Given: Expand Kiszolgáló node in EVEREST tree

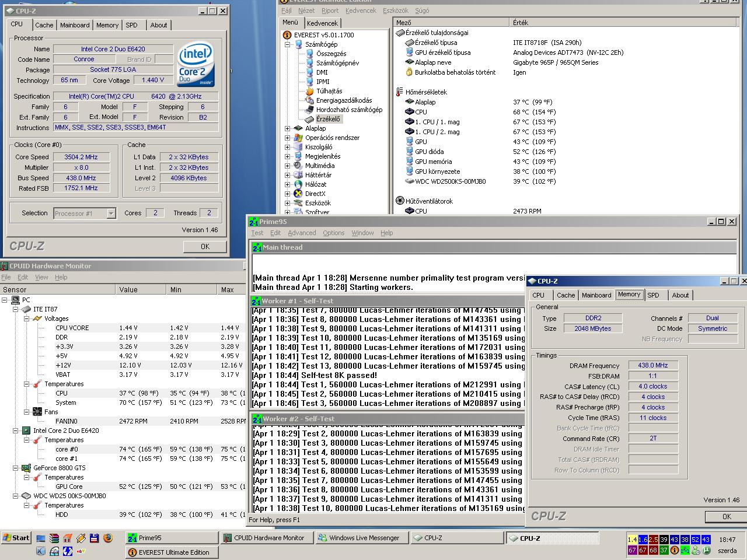Looking at the screenshot, I should point(288,147).
